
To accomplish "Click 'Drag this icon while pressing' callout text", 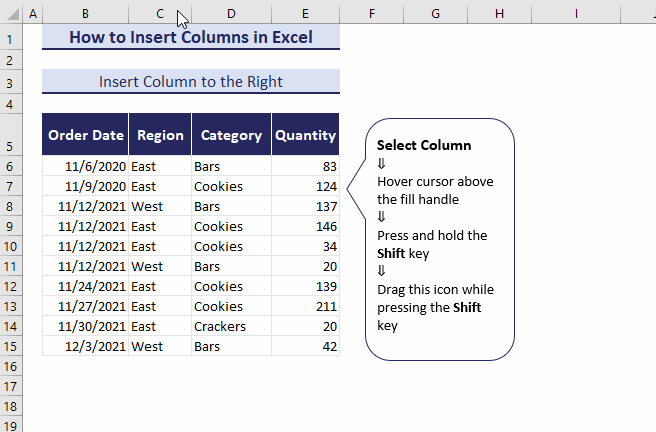I will (x=435, y=298).
